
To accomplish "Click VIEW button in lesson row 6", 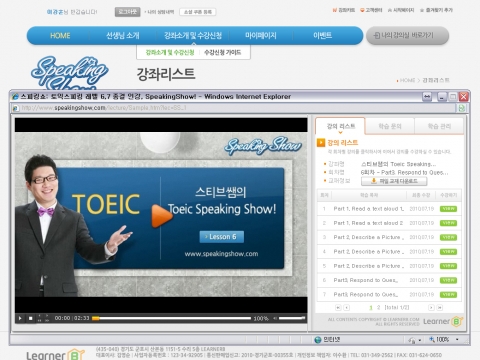I will click(x=448, y=280).
